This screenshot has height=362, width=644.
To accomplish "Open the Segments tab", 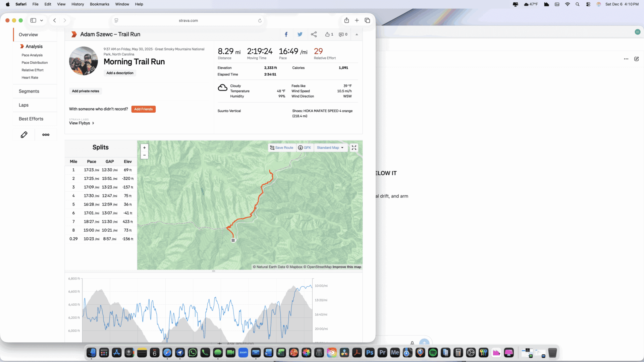I will (x=29, y=91).
